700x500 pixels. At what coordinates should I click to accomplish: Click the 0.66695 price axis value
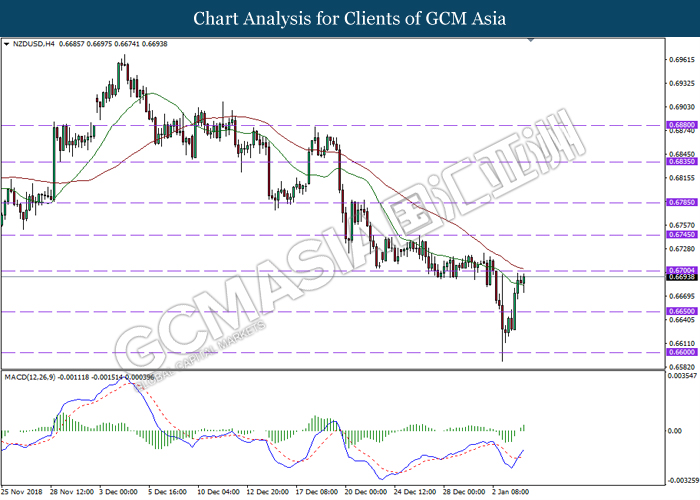(x=682, y=296)
